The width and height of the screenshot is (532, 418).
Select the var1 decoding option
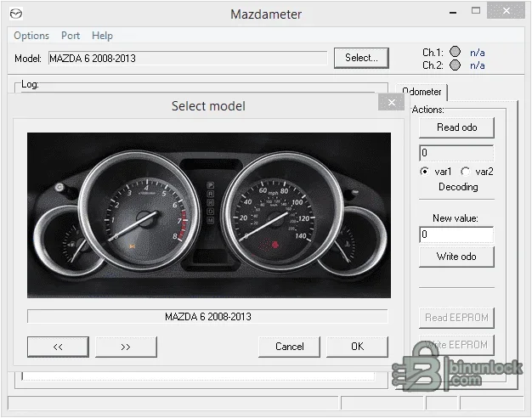(436, 172)
